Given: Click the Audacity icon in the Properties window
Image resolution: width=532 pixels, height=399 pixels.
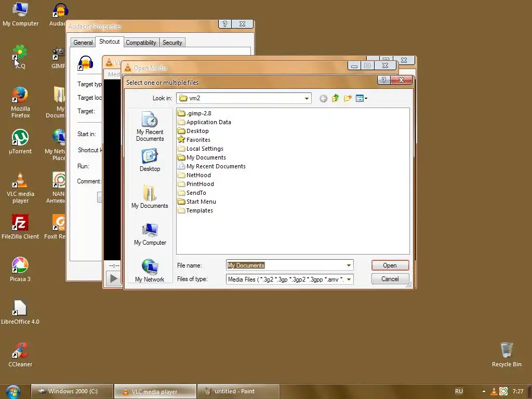Looking at the screenshot, I should tap(85, 63).
